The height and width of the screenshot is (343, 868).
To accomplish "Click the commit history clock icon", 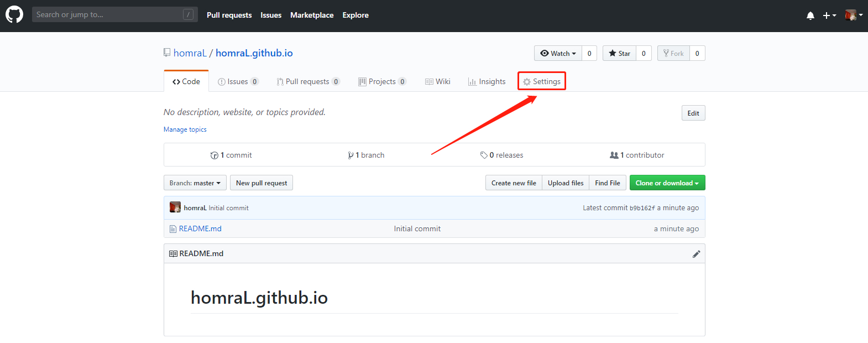I will click(214, 155).
